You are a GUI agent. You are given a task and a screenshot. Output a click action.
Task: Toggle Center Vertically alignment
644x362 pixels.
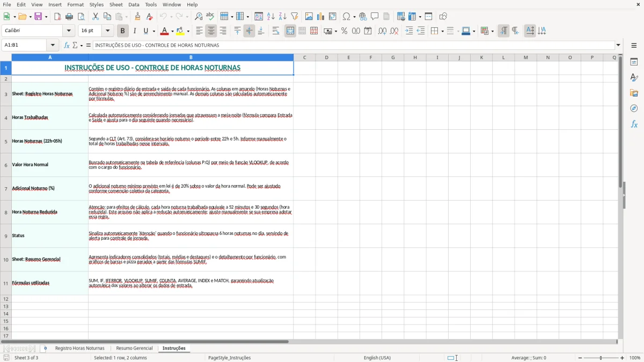point(249,31)
